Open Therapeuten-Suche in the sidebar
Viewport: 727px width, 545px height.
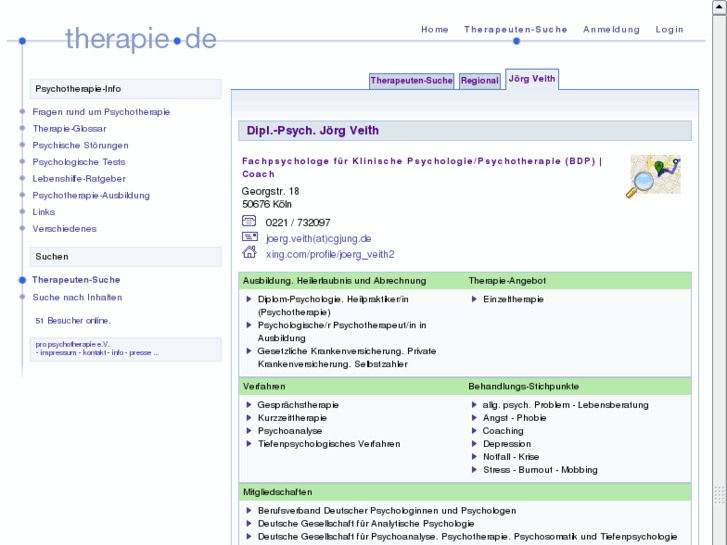(x=76, y=280)
